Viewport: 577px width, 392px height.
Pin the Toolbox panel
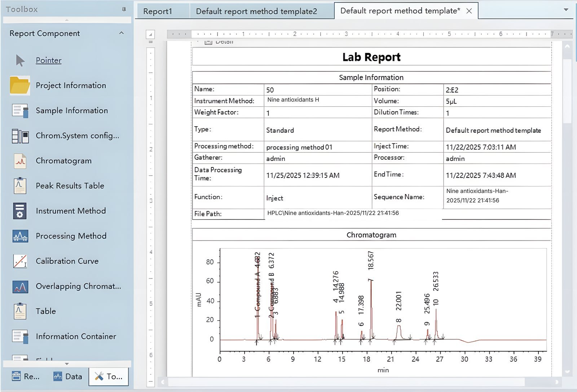click(124, 9)
